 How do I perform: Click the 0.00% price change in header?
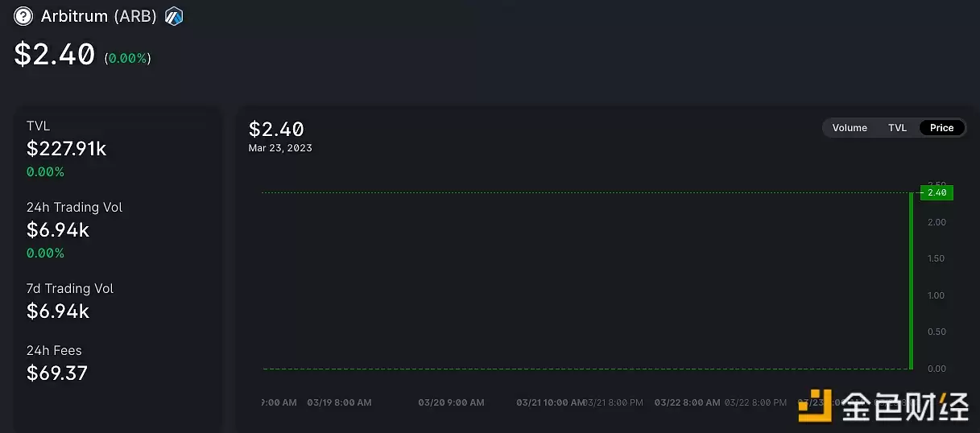pyautogui.click(x=127, y=58)
